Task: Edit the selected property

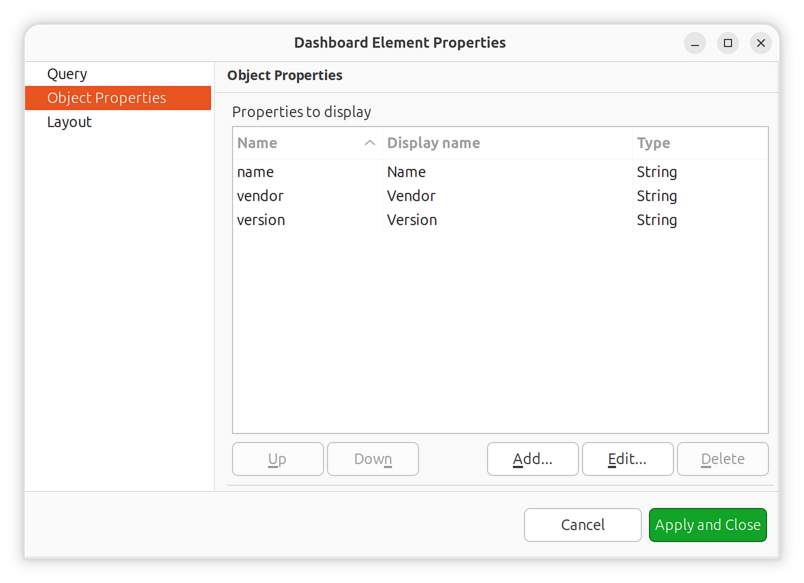Action: (627, 458)
